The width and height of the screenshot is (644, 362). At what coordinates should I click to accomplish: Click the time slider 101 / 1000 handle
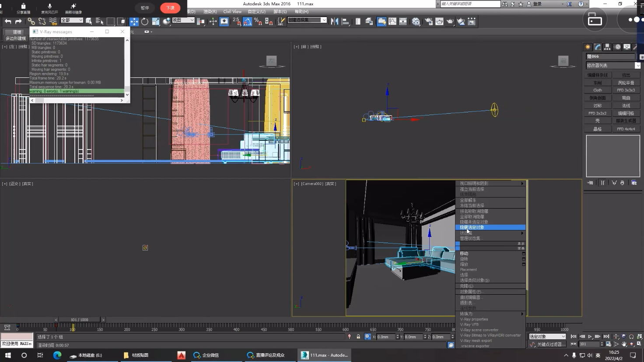tap(80, 320)
